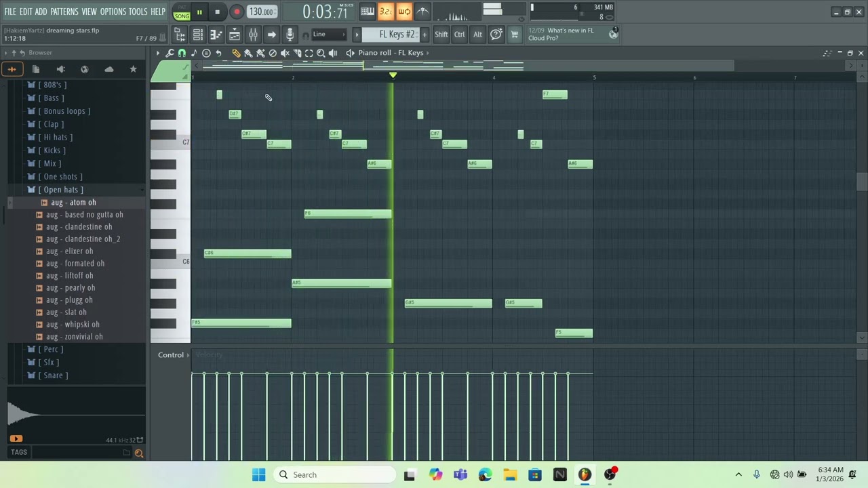This screenshot has width=868, height=488.
Task: Open the FILE menu
Action: [10, 12]
